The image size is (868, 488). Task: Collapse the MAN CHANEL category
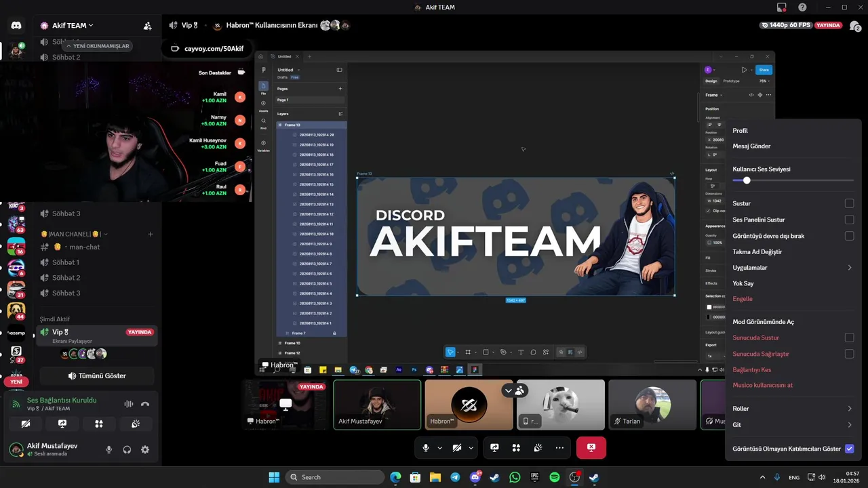click(74, 234)
